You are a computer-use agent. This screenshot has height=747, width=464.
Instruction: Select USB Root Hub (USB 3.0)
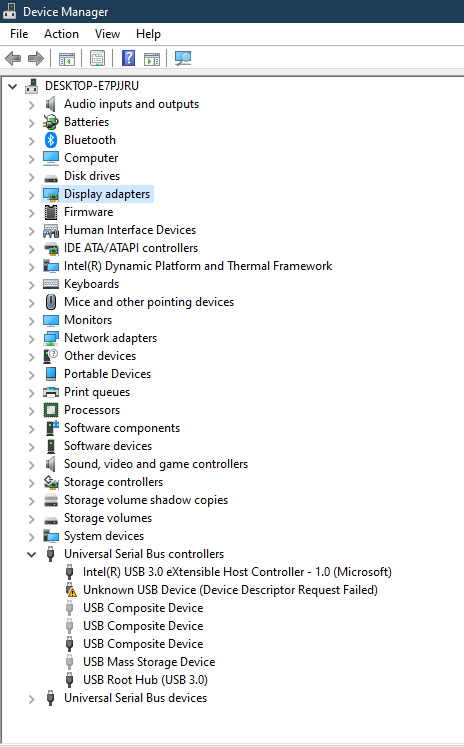[145, 680]
